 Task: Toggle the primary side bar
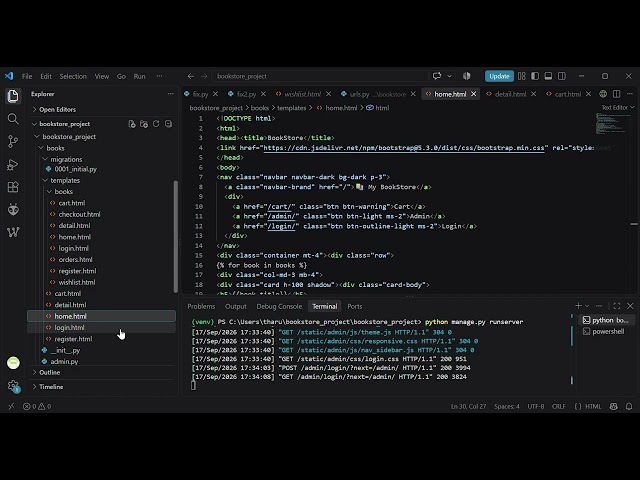point(535,76)
